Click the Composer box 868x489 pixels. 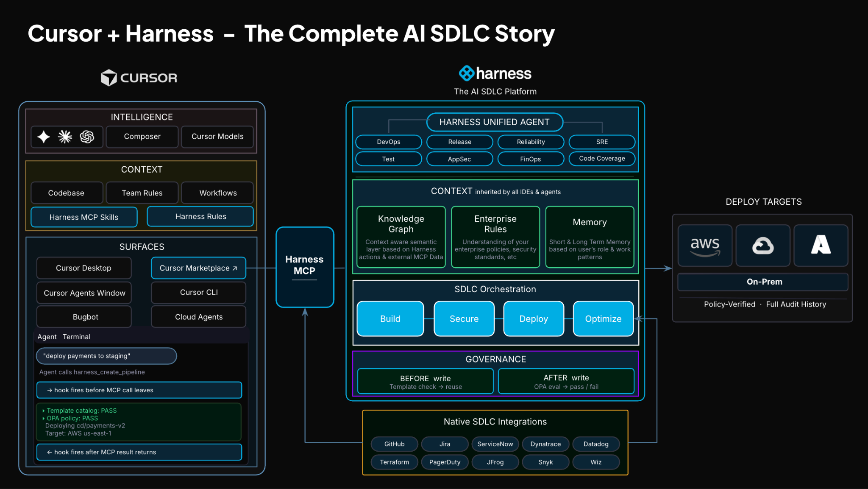pyautogui.click(x=142, y=137)
